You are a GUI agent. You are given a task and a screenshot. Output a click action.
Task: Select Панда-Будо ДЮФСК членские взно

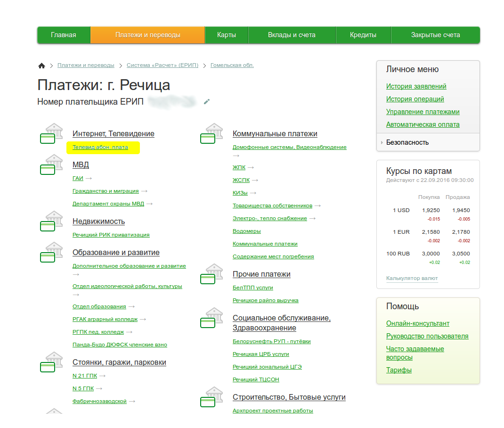120,345
